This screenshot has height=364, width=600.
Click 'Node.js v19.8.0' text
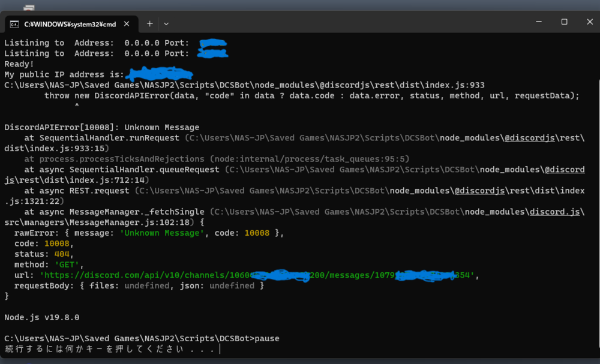pos(42,317)
